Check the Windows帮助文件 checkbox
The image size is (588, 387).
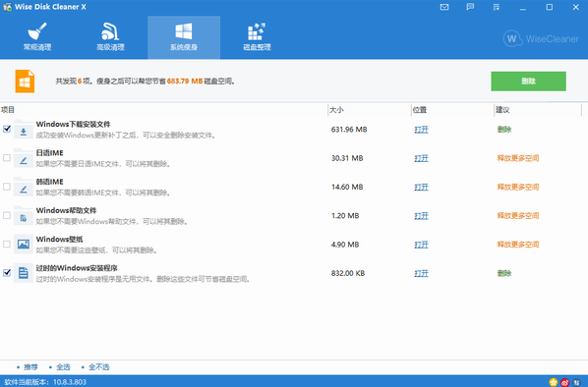click(7, 215)
